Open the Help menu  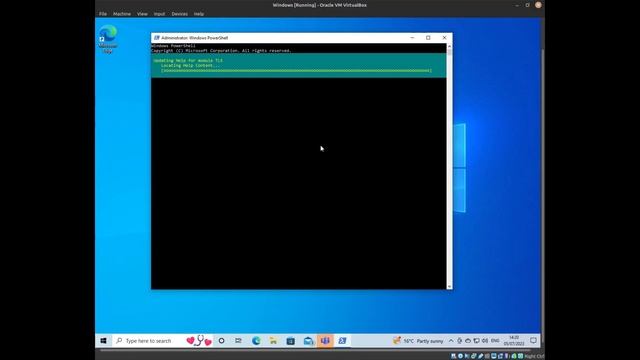[x=199, y=14]
